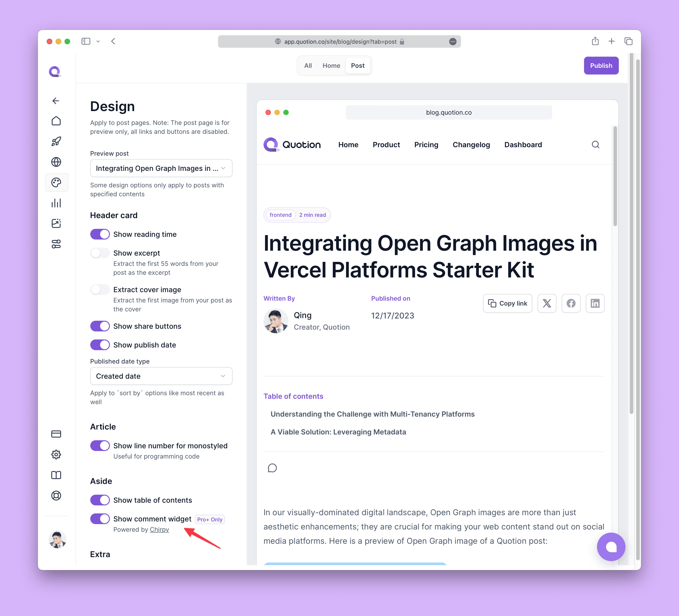
Task: Click the Safari sidebar toggle icon
Action: (x=86, y=41)
